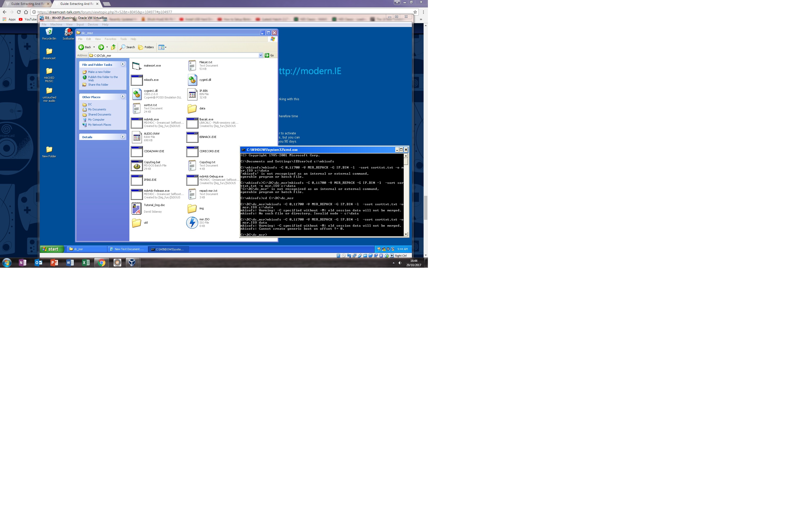This screenshot has height=515, width=812.
Task: Open VirtualBox icon in Windows 7 taskbar
Action: (x=132, y=263)
